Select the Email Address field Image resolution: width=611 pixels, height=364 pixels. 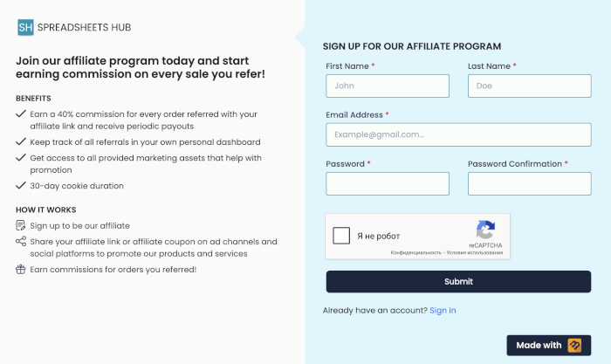[x=458, y=134]
